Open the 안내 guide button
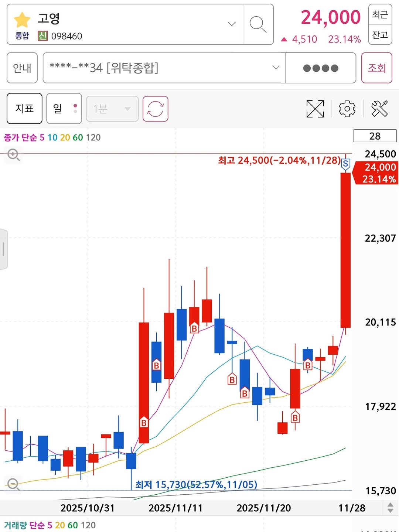Screen dimensions: 399x532 (22, 68)
